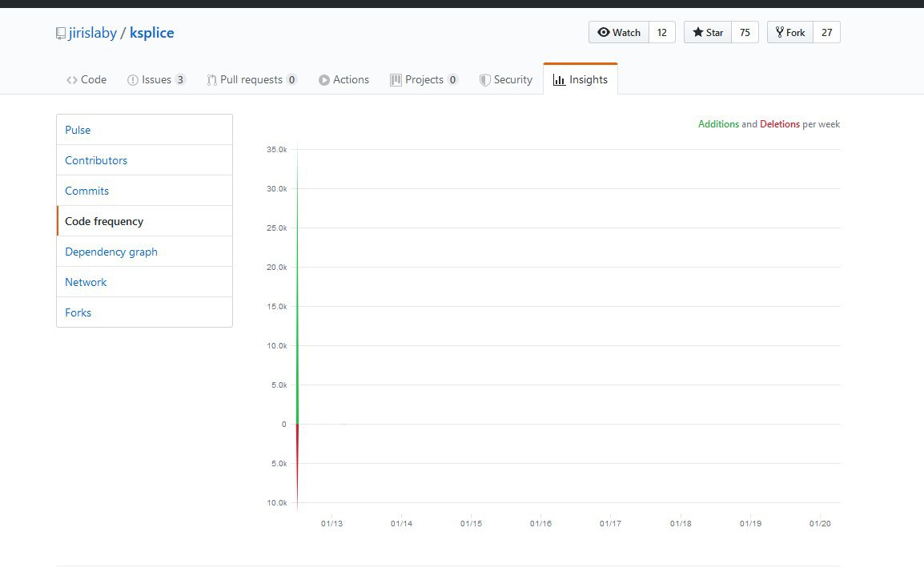
Task: Click the 20.0k y-axis label
Action: pos(276,267)
